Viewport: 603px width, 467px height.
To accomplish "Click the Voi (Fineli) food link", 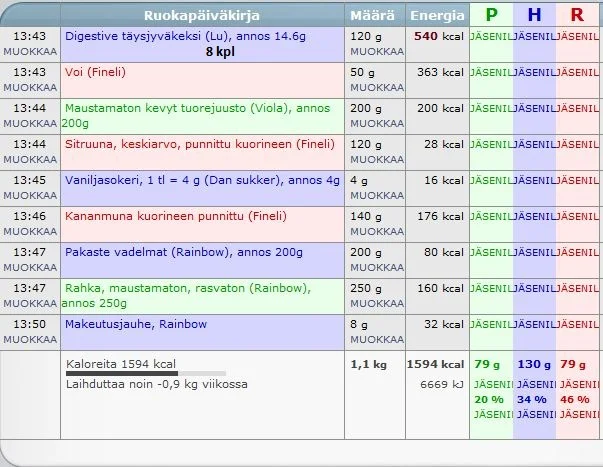I will click(96, 72).
